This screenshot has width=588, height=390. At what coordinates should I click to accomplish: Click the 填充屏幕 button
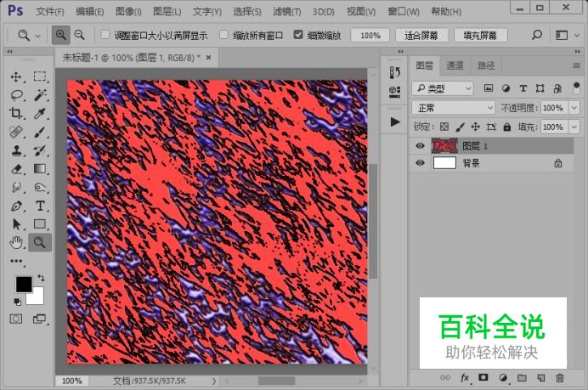[x=480, y=35]
